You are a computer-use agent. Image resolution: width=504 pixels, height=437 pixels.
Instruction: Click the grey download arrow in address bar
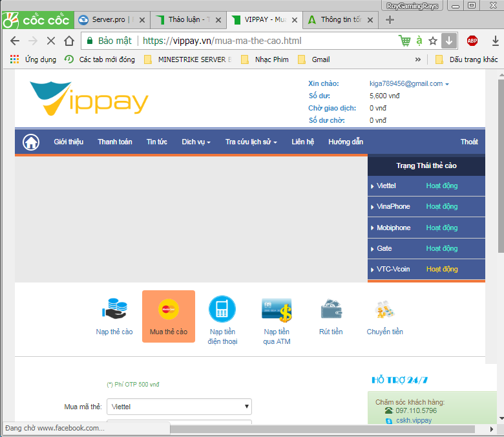coord(449,41)
